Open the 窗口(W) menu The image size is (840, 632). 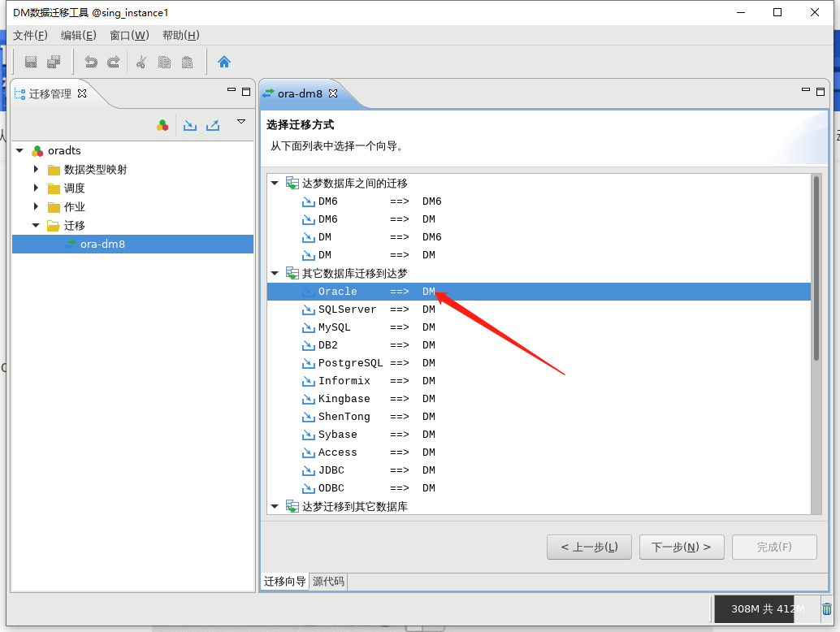tap(129, 36)
